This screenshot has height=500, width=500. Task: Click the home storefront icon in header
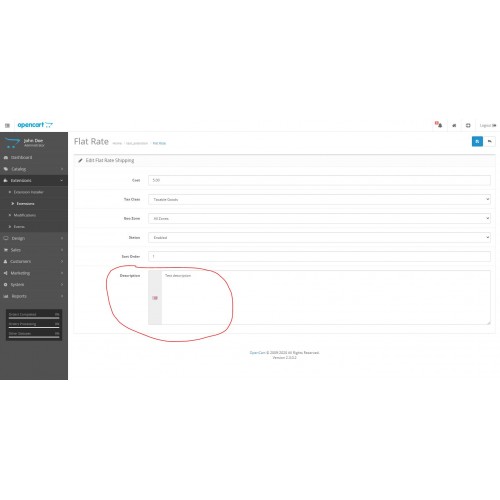[454, 125]
